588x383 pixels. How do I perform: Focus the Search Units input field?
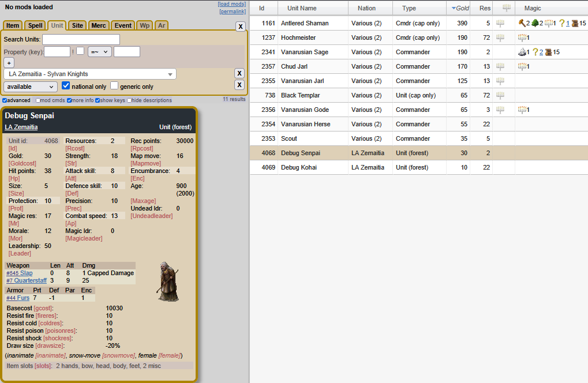pyautogui.click(x=81, y=39)
